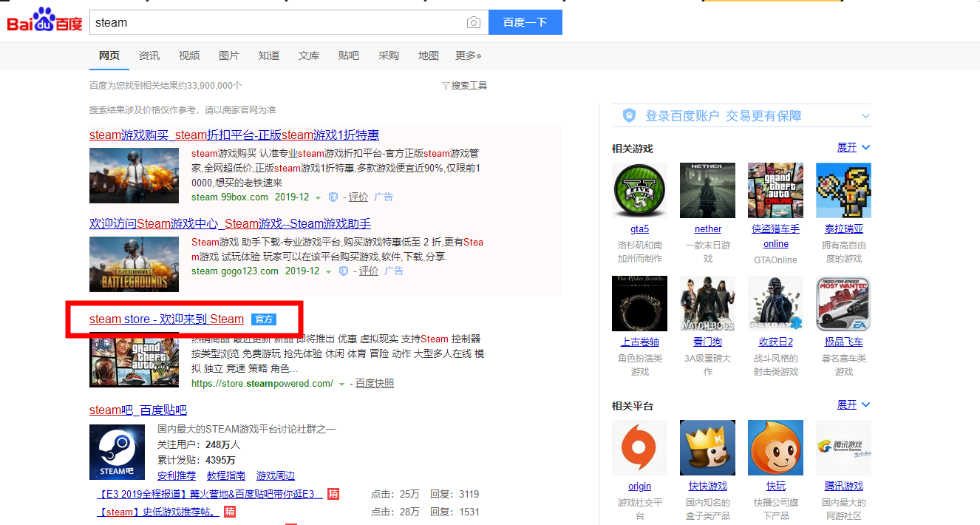Open the nether game thumbnail
980x525 pixels.
click(x=707, y=190)
